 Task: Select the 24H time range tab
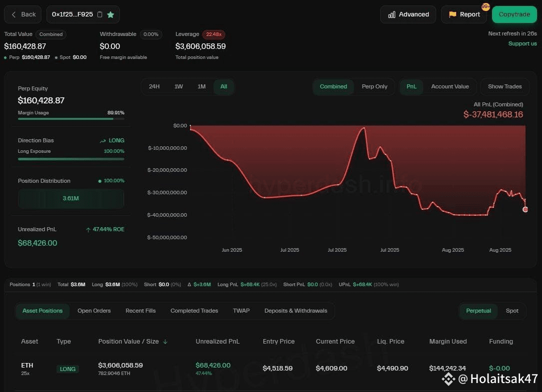(x=154, y=86)
